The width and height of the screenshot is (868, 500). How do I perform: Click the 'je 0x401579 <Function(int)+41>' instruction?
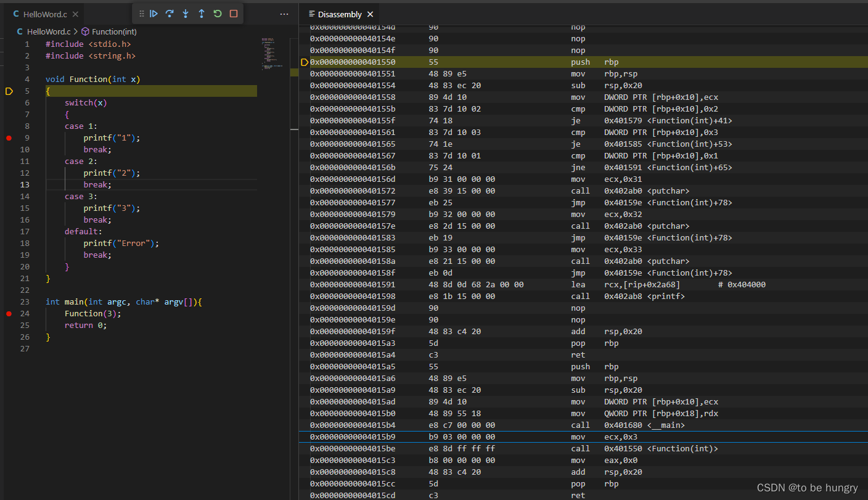[x=652, y=121]
